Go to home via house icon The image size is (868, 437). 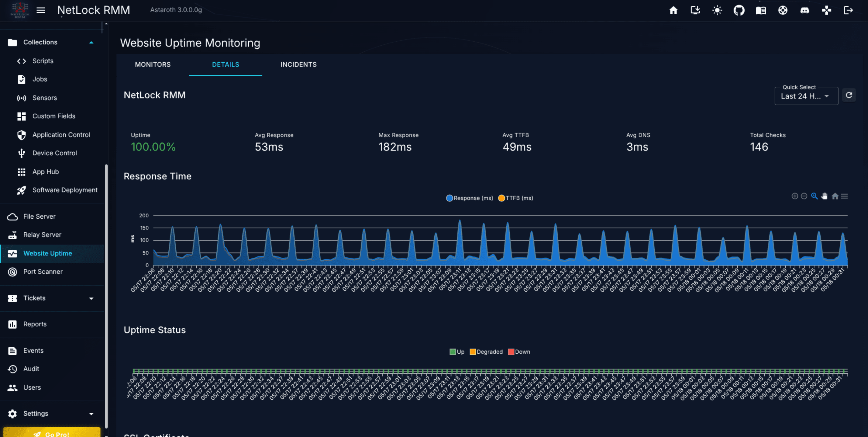pos(673,10)
